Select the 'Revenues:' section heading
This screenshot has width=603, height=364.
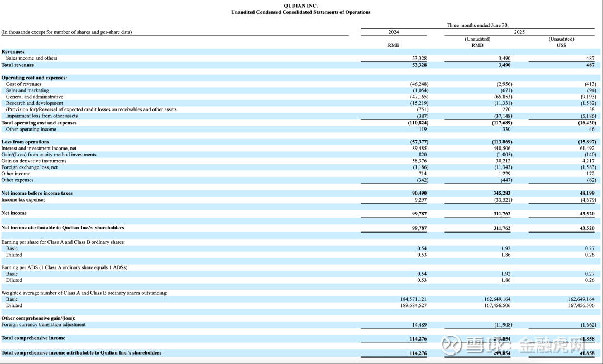pyautogui.click(x=13, y=51)
